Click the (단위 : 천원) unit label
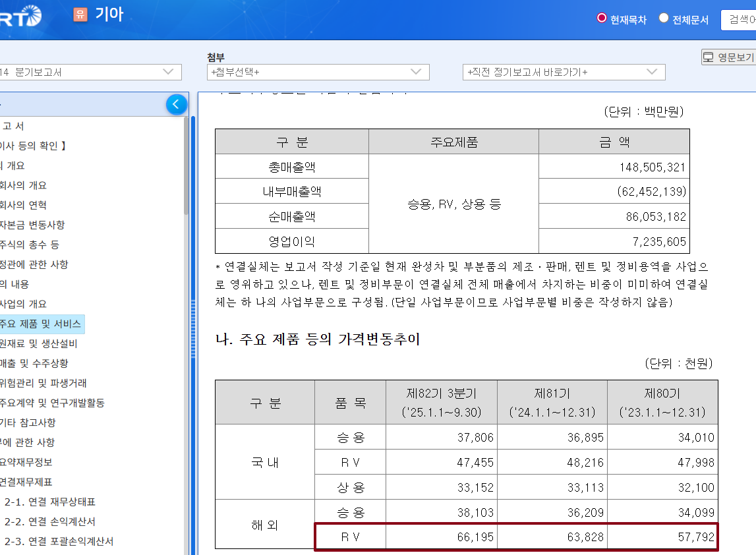756x555 pixels. (x=679, y=363)
